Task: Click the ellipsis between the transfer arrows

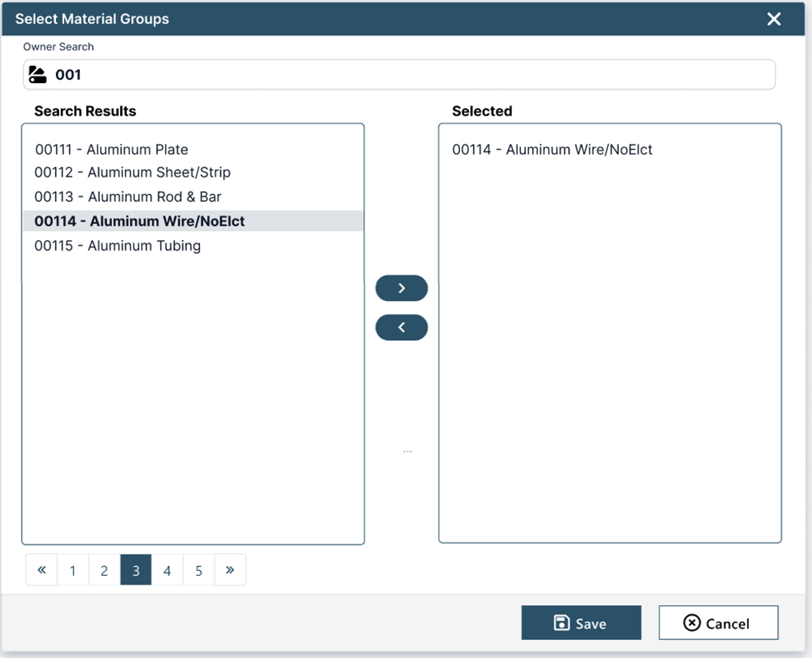Action: (407, 450)
